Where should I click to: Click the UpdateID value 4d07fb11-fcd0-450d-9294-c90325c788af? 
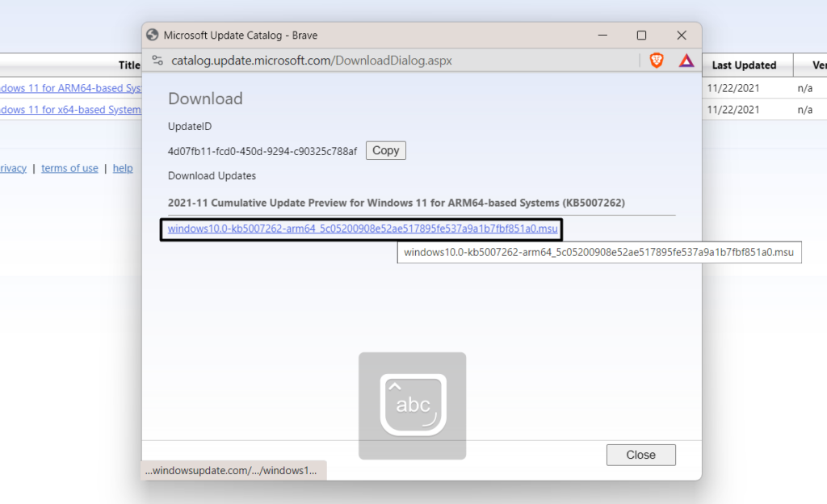[x=262, y=151]
